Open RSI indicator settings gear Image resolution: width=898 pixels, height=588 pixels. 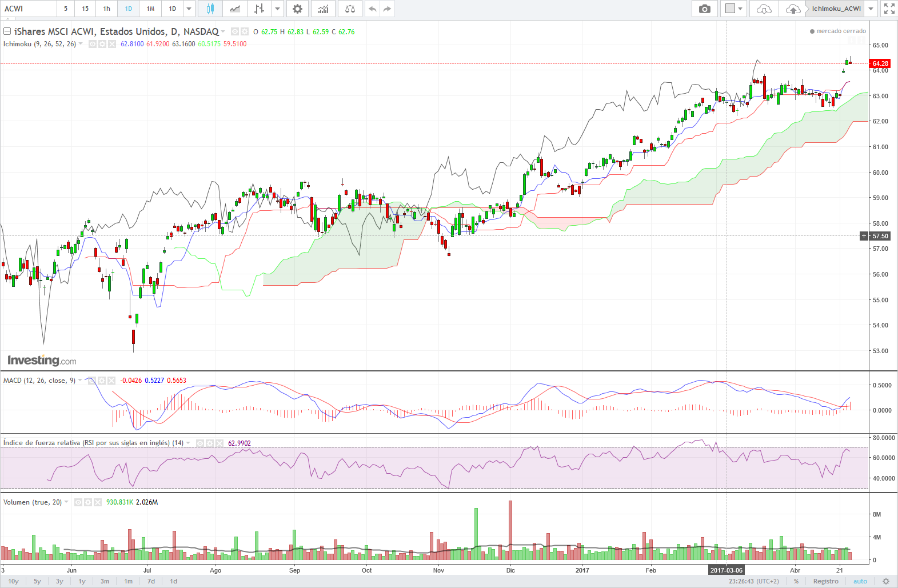coord(210,443)
